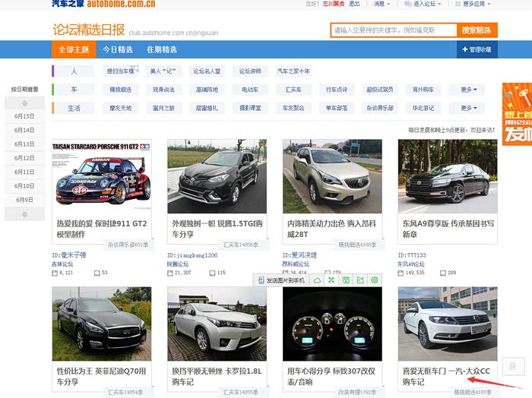Click the down arrow below the date list
Viewport: 532px width, 398px height.
tap(24, 215)
